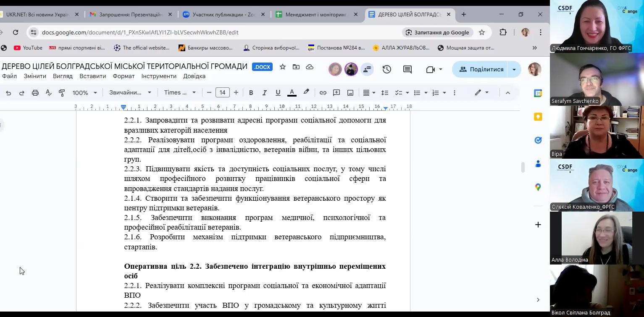644x317 pixels.
Task: Open version history clock icon
Action: click(x=386, y=69)
